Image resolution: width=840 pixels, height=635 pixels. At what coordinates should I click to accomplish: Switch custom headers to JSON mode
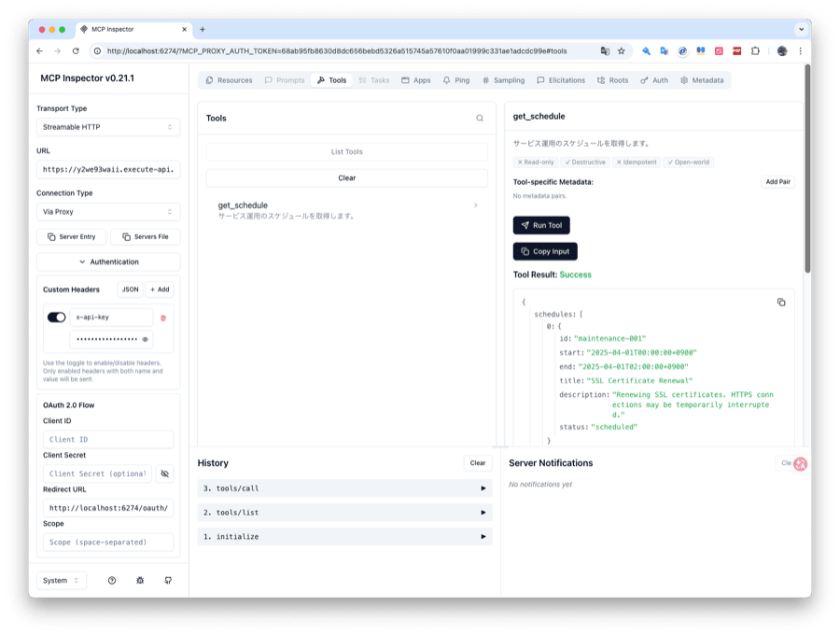pos(130,289)
